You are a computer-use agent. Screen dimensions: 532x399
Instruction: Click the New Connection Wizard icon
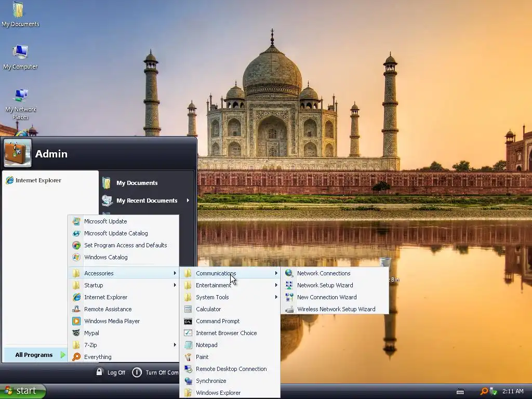[289, 297]
